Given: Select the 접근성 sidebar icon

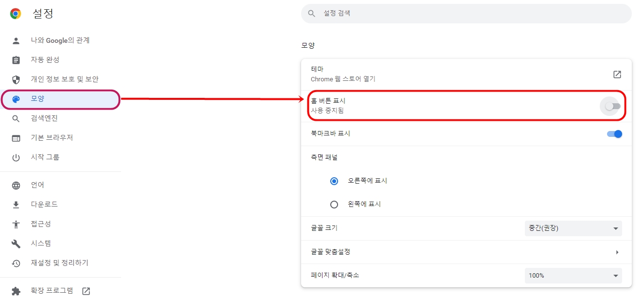Looking at the screenshot, I should point(16,224).
